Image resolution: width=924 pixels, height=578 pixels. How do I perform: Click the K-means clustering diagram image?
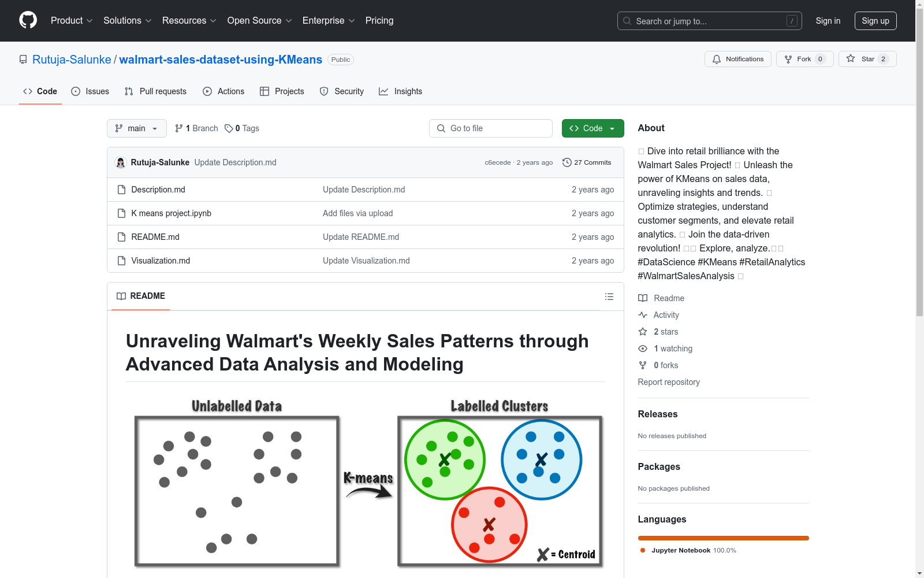(365, 483)
